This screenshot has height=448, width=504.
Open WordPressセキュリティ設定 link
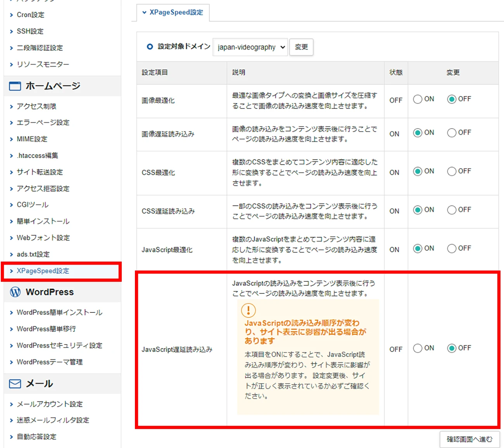(60, 345)
